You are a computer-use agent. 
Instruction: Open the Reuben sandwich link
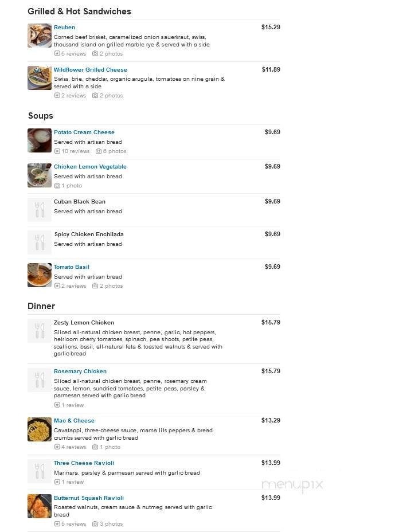click(64, 27)
